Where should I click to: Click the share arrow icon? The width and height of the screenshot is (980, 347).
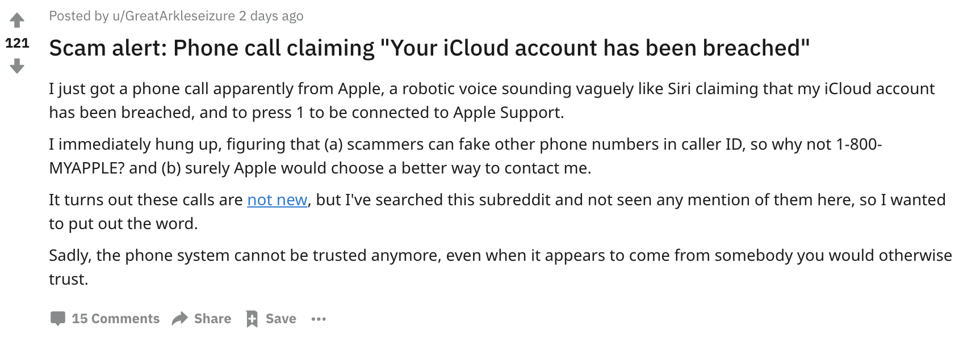tap(180, 319)
